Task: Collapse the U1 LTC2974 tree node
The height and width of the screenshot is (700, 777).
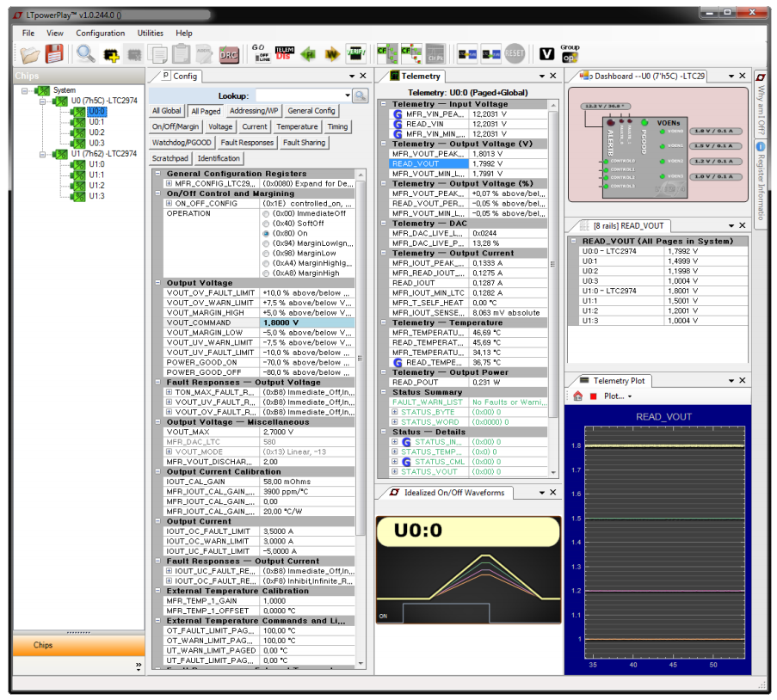Action: [42, 154]
